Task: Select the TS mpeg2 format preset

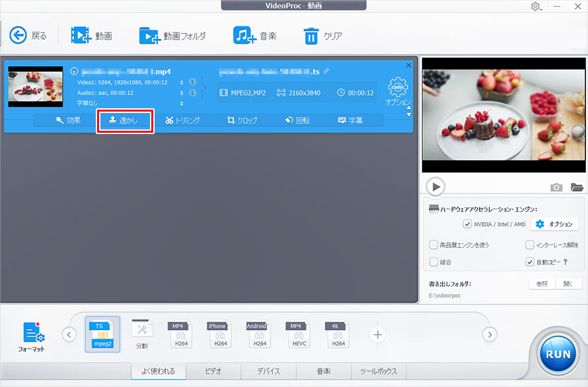Action: click(x=102, y=334)
